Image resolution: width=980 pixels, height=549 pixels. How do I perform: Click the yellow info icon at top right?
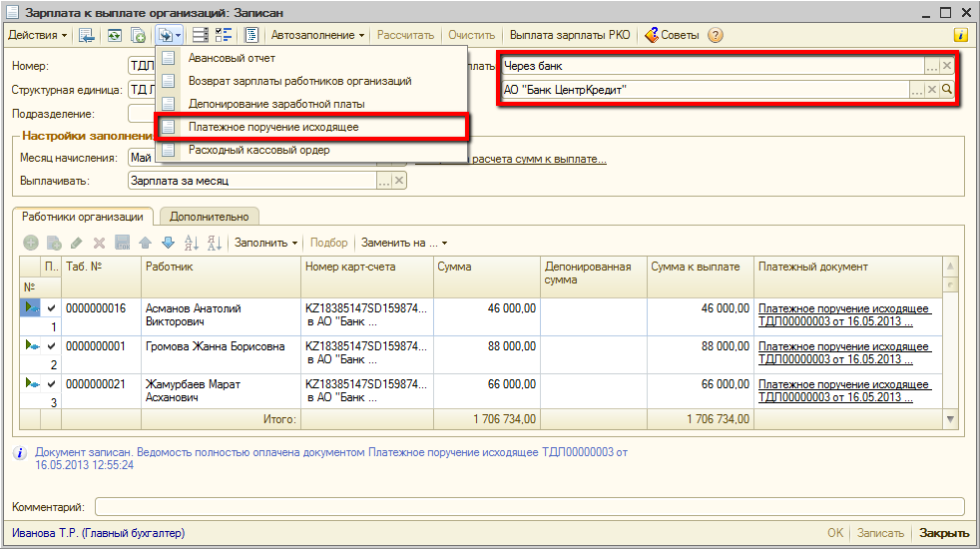pos(961,35)
